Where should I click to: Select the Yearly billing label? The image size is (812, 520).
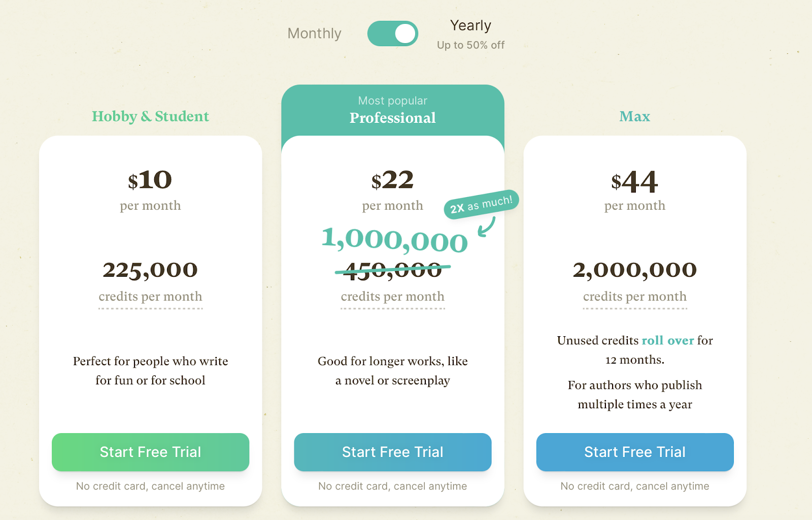[x=470, y=25]
